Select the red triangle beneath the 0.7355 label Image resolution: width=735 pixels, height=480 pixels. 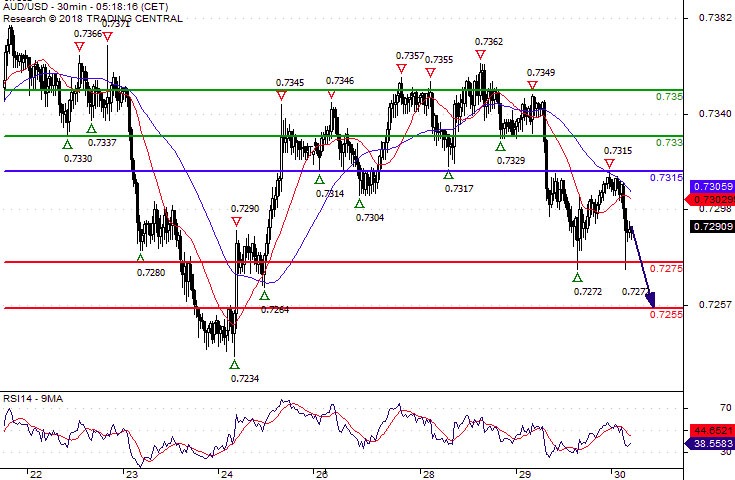coord(430,72)
